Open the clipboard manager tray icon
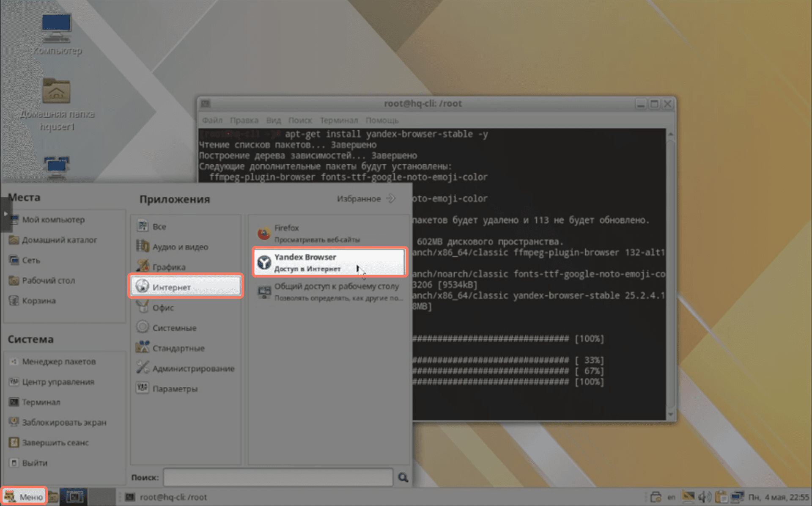Screen dimensions: 812x506 (721, 497)
